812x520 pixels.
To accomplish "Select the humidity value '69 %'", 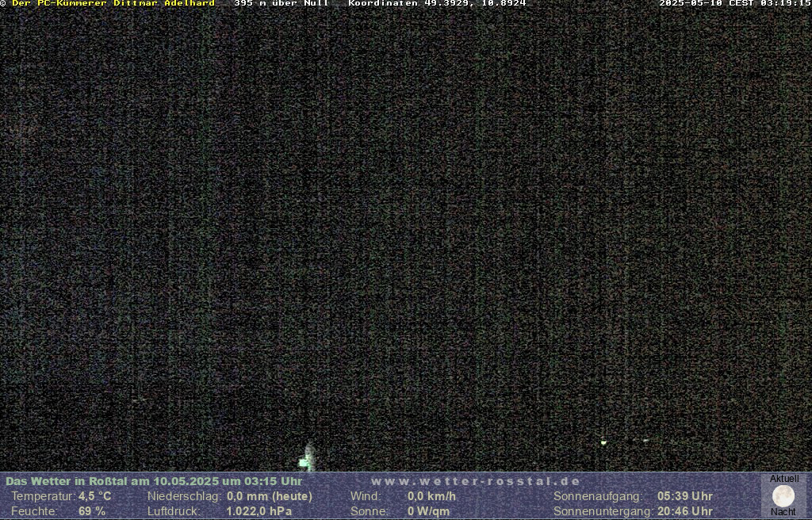I will [92, 511].
